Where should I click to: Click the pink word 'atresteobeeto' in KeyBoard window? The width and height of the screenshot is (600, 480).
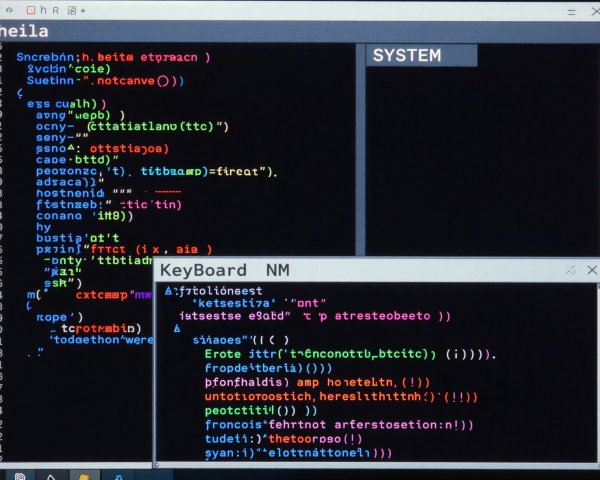[x=383, y=316]
